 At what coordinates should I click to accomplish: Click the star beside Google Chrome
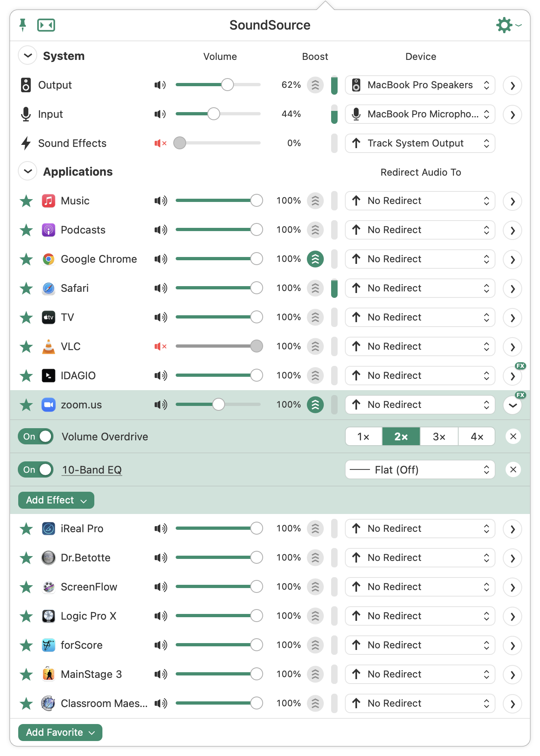click(26, 259)
